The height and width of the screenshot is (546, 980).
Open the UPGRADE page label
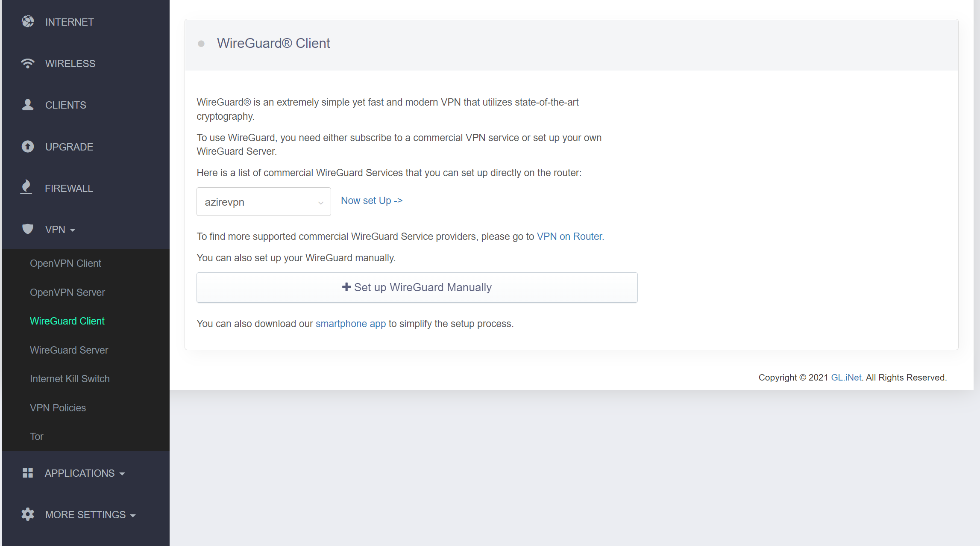click(69, 147)
